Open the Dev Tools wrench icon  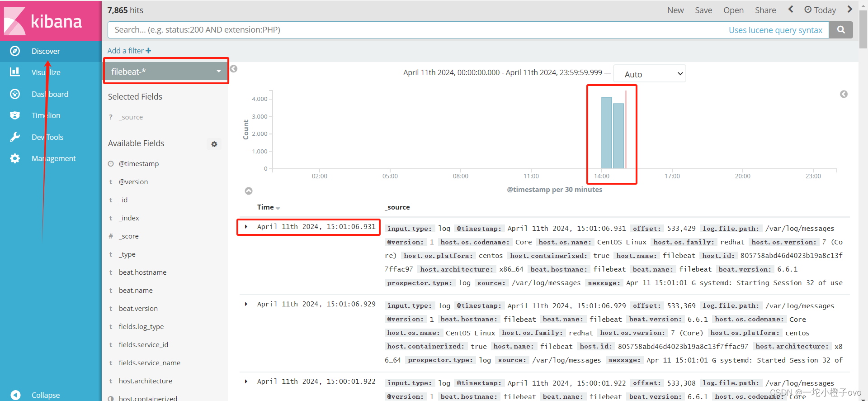click(x=15, y=137)
